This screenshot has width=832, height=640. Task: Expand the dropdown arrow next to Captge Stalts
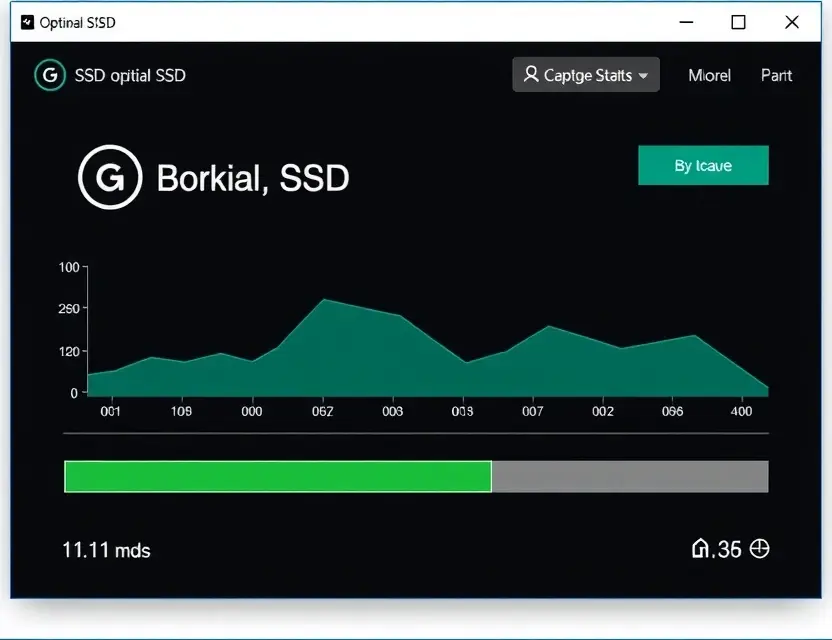pos(643,76)
